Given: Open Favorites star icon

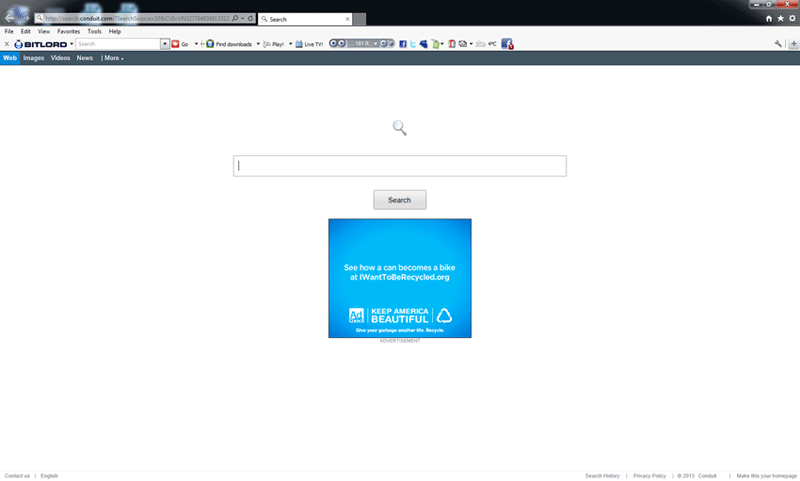Looking at the screenshot, I should pos(780,19).
